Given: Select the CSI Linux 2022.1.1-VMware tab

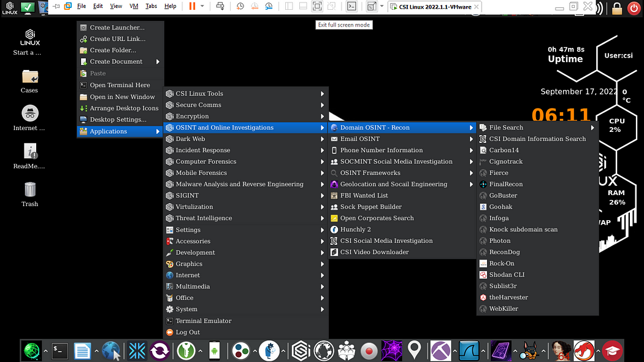Looking at the screenshot, I should pos(434,7).
